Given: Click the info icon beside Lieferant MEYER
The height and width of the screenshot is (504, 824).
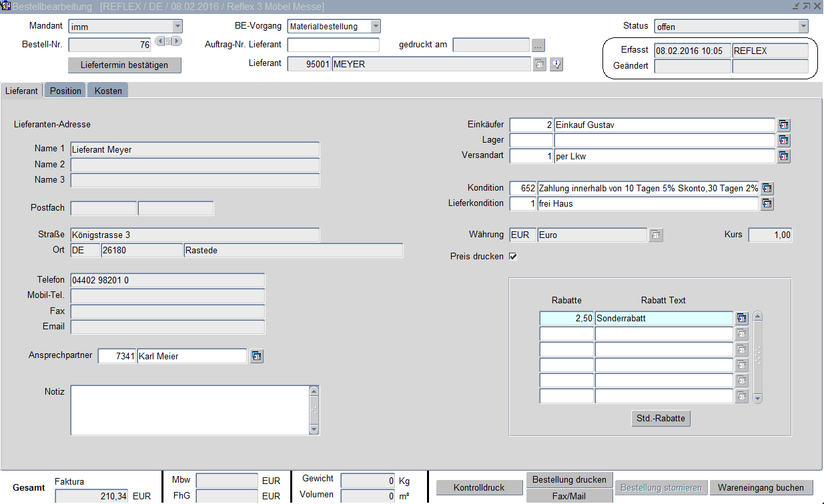Looking at the screenshot, I should pos(556,65).
